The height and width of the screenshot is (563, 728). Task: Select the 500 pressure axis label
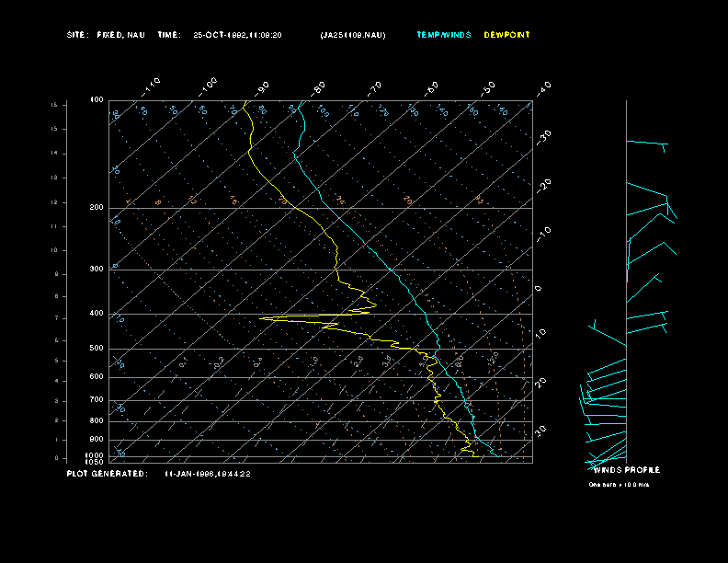pyautogui.click(x=97, y=349)
